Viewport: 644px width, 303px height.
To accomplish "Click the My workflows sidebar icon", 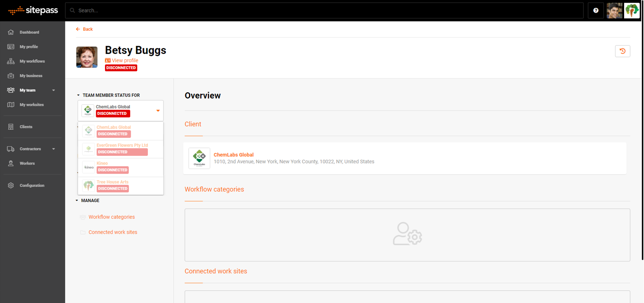I will click(11, 61).
